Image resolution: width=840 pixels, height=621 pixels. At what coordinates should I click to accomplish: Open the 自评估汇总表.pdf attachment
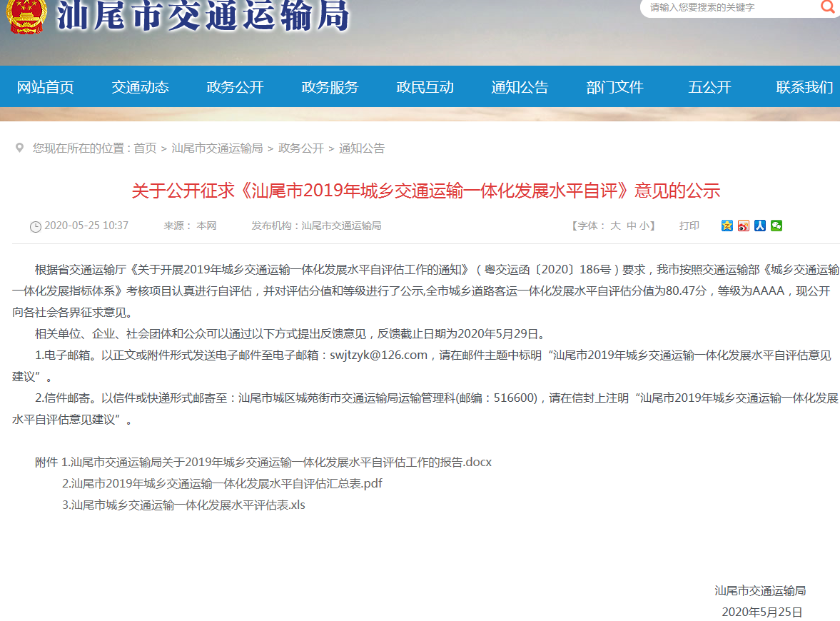(x=223, y=483)
